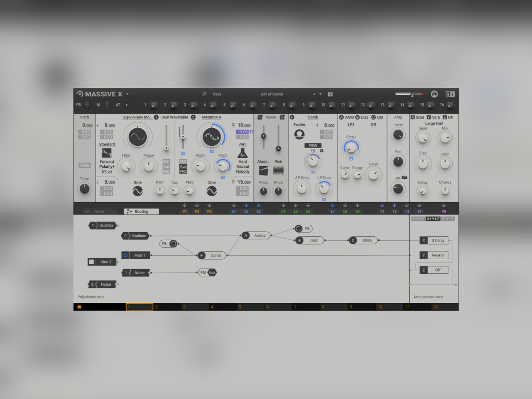Click the Standard oscillator mode label
532x399 pixels.
[106, 144]
